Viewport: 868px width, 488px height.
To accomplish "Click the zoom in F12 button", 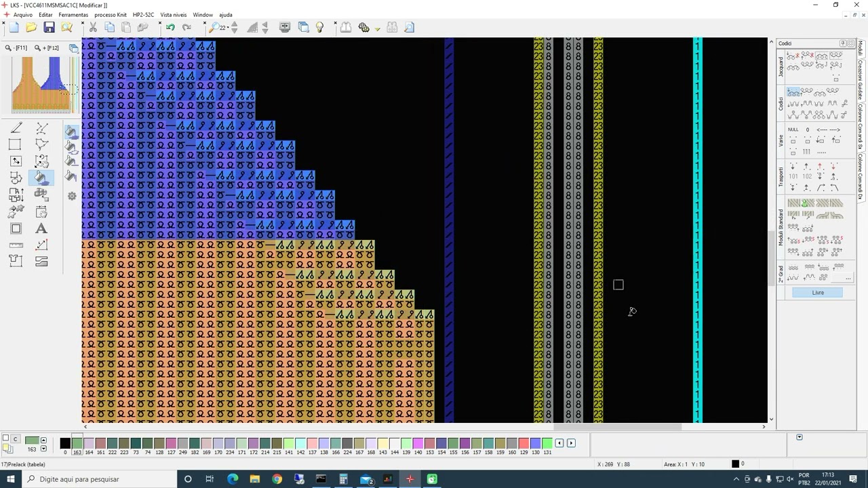I will (47, 48).
